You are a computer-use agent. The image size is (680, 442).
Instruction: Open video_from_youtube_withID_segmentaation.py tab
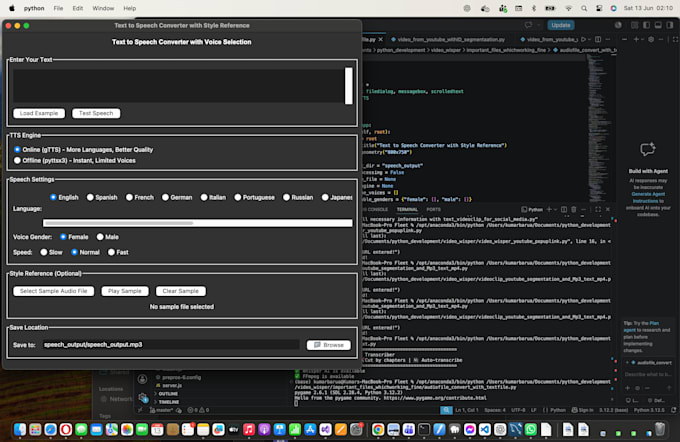pyautogui.click(x=448, y=39)
